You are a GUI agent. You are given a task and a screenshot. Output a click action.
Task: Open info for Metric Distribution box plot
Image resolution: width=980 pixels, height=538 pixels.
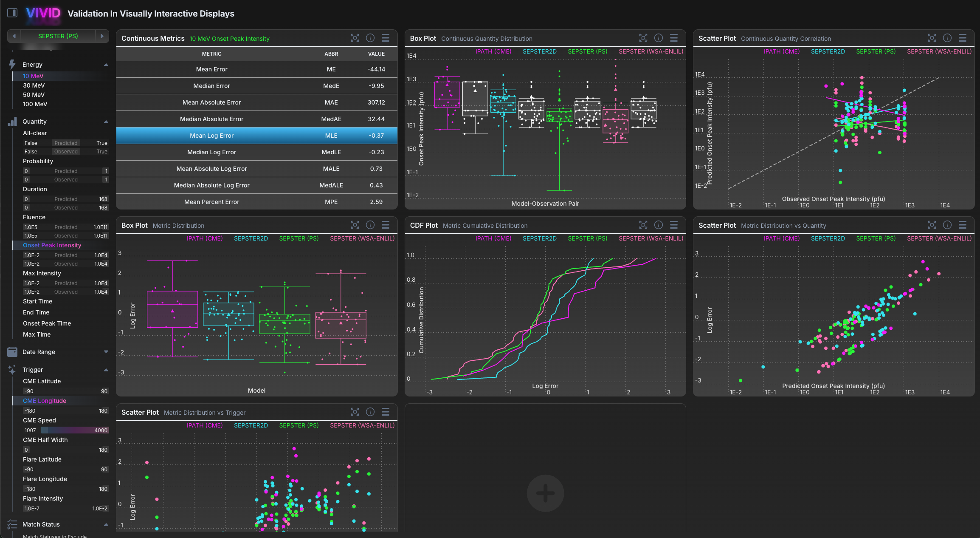click(370, 225)
